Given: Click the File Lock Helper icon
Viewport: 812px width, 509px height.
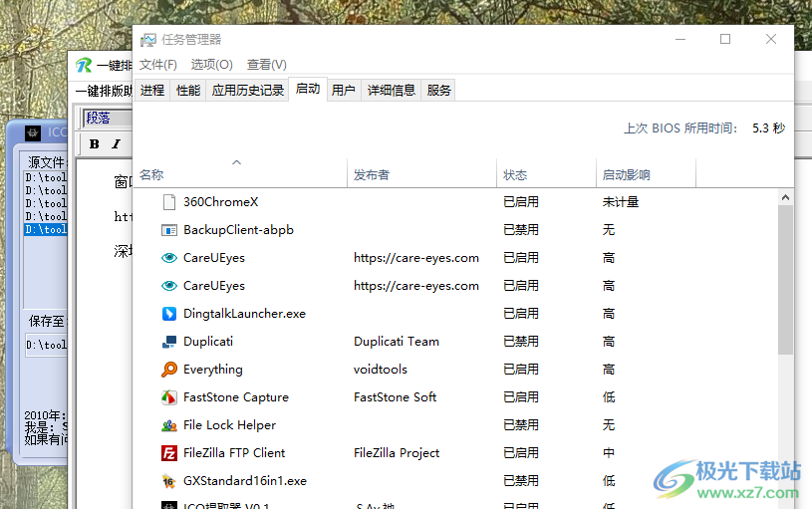Looking at the screenshot, I should coord(168,425).
